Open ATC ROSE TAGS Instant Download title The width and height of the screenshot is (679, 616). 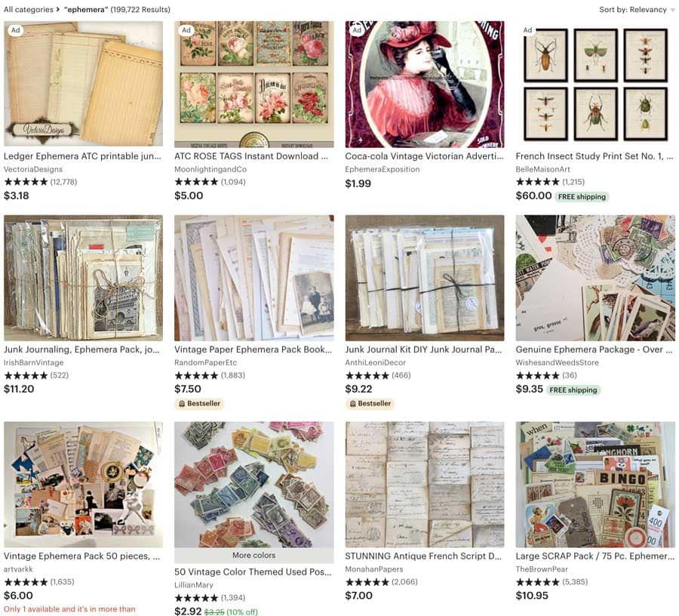pos(251,156)
